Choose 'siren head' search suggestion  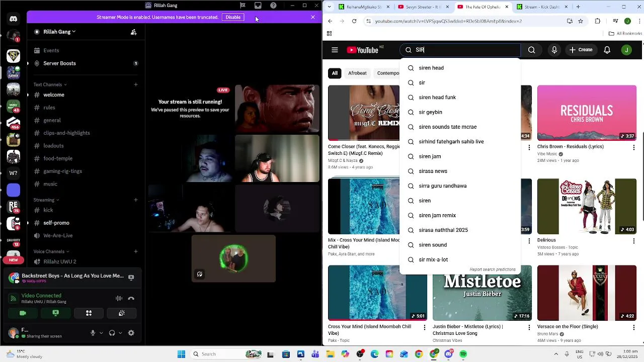pos(460,68)
